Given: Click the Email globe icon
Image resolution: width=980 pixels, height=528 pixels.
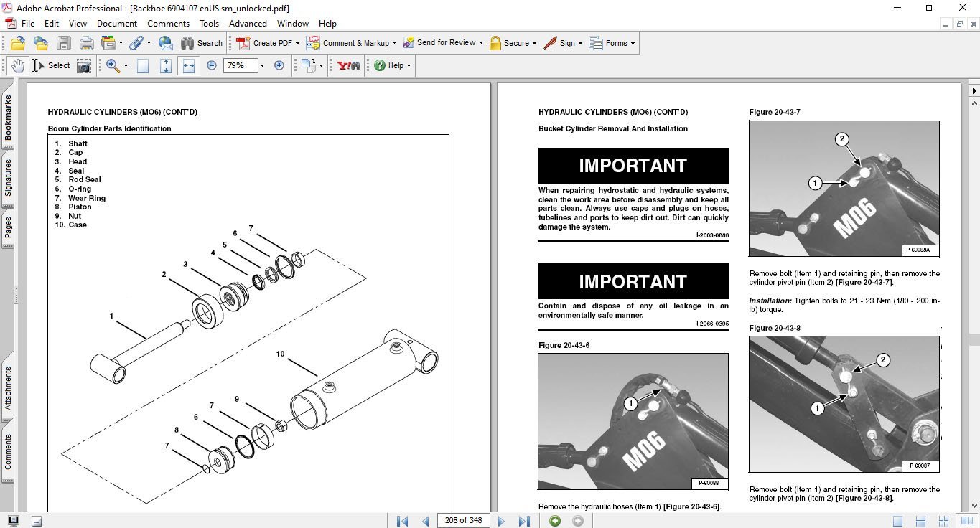Looking at the screenshot, I should tap(165, 43).
